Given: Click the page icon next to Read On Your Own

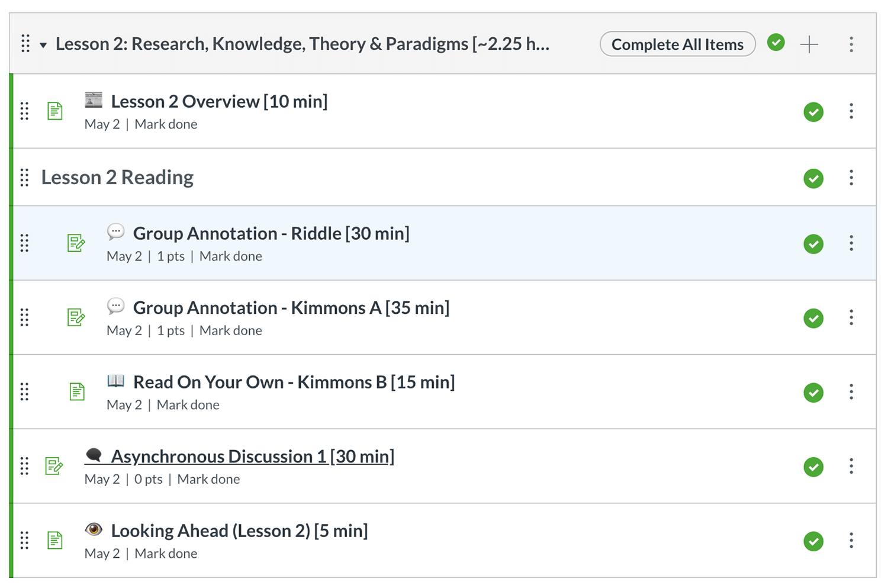Looking at the screenshot, I should 77,391.
